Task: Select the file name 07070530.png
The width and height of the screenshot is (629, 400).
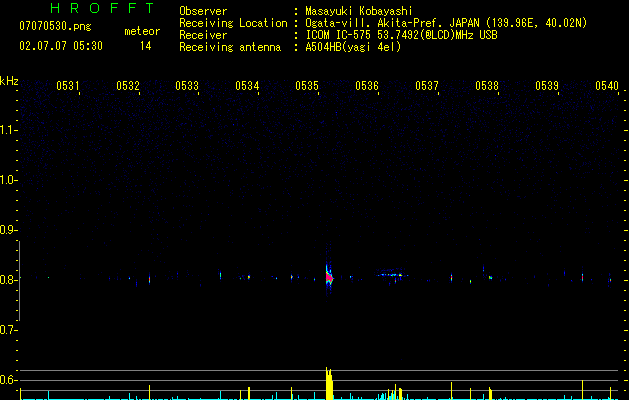Action: coord(55,27)
